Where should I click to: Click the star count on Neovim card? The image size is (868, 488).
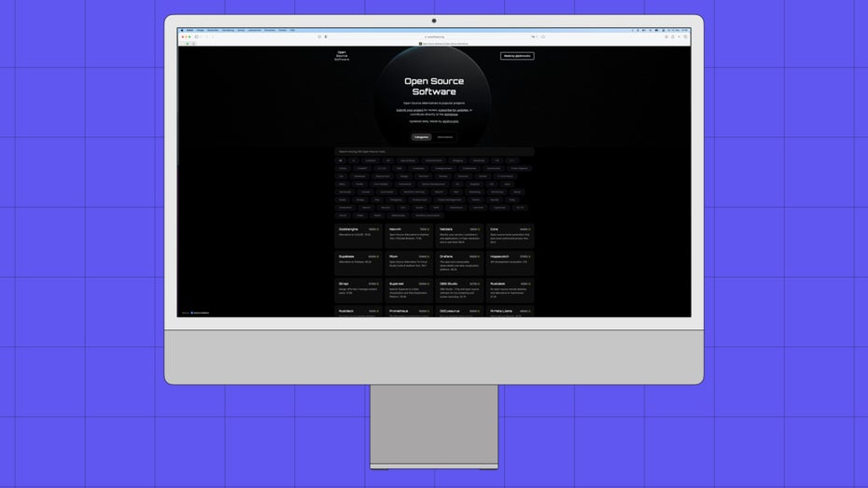(x=424, y=229)
